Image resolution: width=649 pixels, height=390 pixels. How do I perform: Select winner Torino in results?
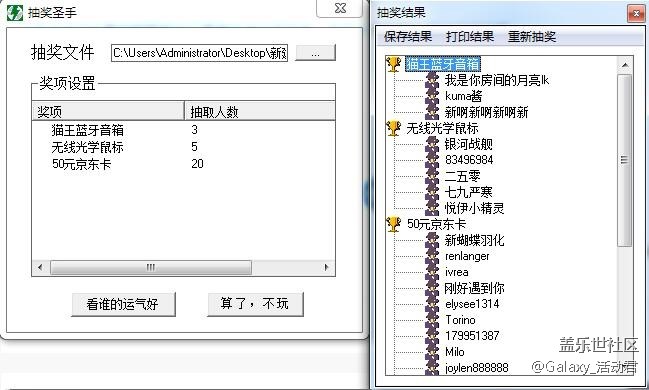[x=460, y=320]
